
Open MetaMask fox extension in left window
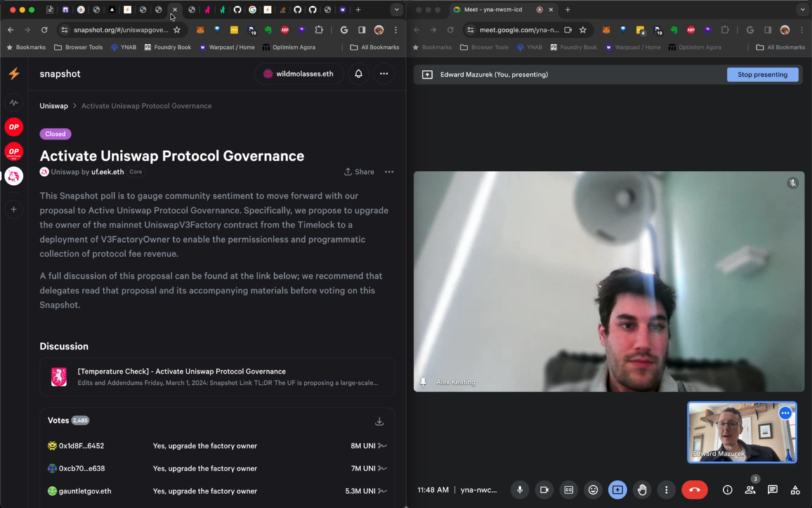click(200, 30)
